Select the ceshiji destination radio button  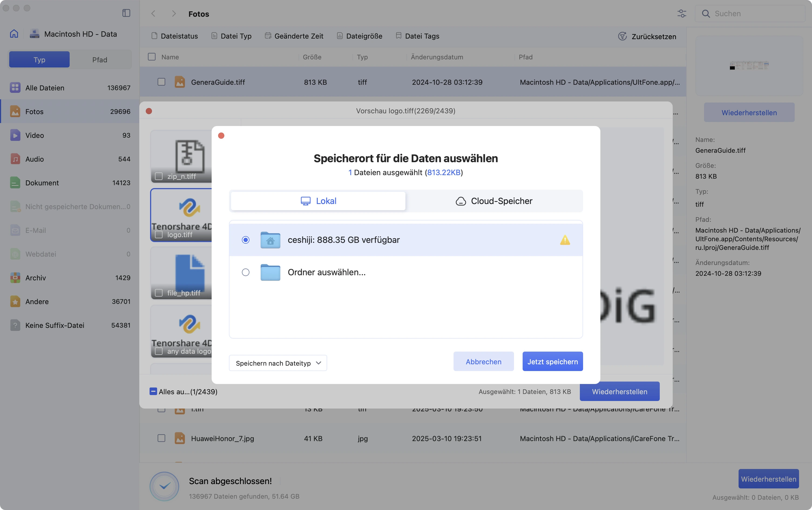click(x=246, y=240)
